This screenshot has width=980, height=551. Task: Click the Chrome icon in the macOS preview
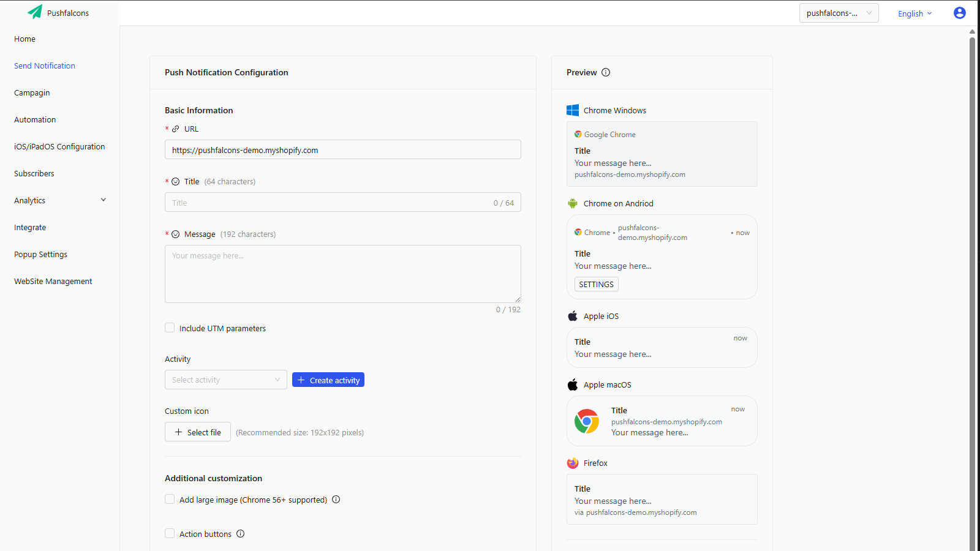click(587, 421)
